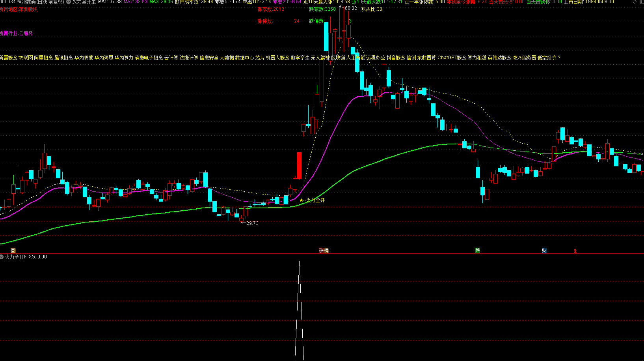Click the 机器人概念 concept tag
The image size is (644, 361).
[x=277, y=58]
